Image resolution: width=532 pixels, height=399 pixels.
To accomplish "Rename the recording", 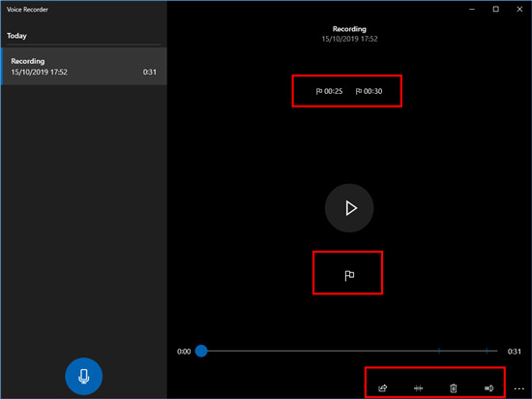I will [x=488, y=387].
